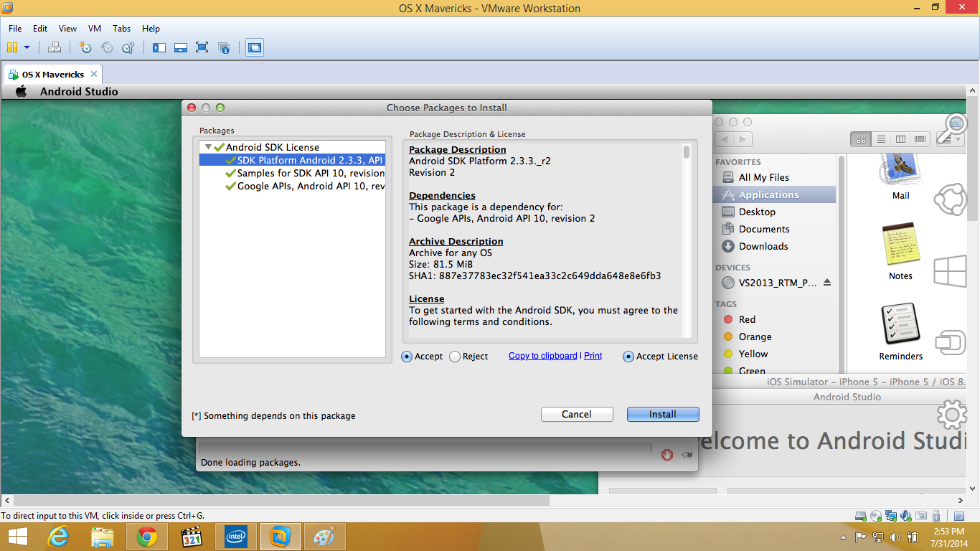This screenshot has height=551, width=980.
Task: Click the Print link
Action: pos(593,356)
